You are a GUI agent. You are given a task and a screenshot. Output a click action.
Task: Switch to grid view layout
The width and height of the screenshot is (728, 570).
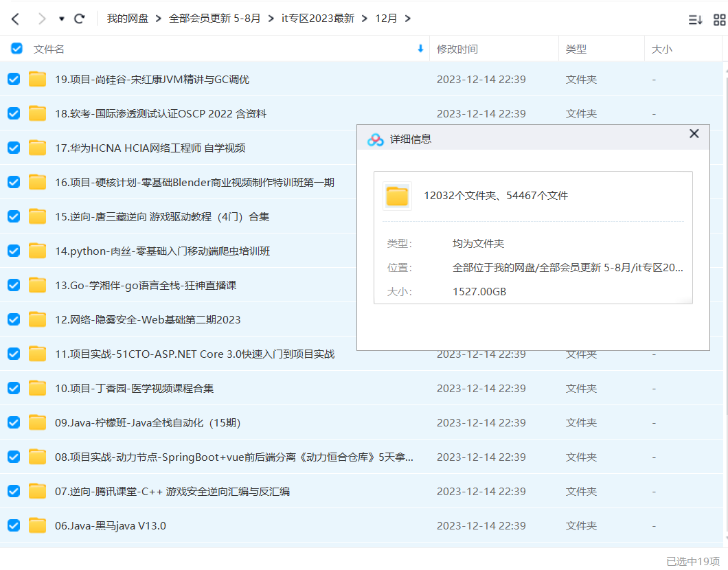click(x=719, y=19)
